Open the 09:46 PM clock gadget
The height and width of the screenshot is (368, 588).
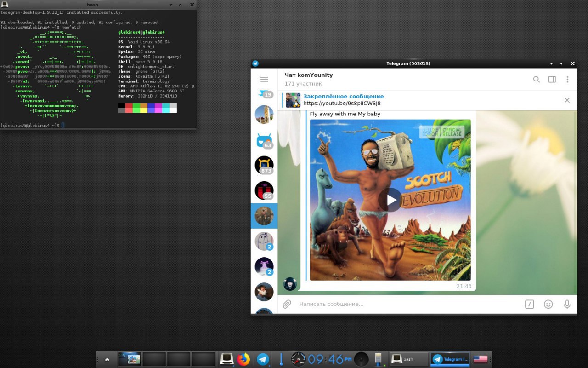[x=329, y=359]
